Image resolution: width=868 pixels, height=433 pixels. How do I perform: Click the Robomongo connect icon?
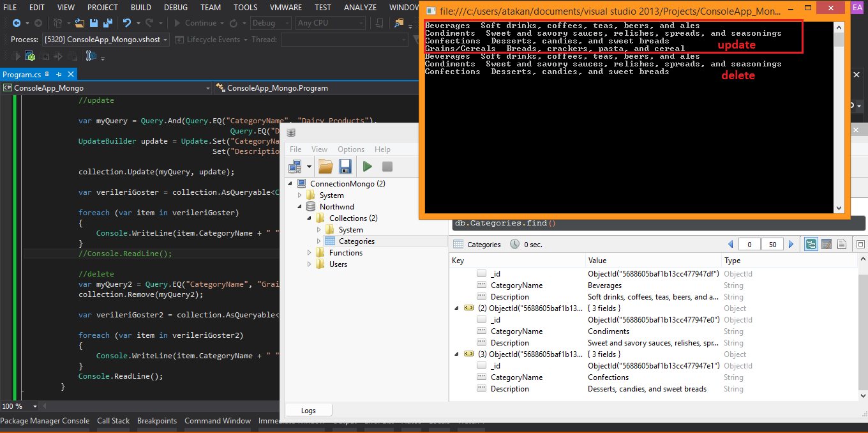click(x=296, y=167)
